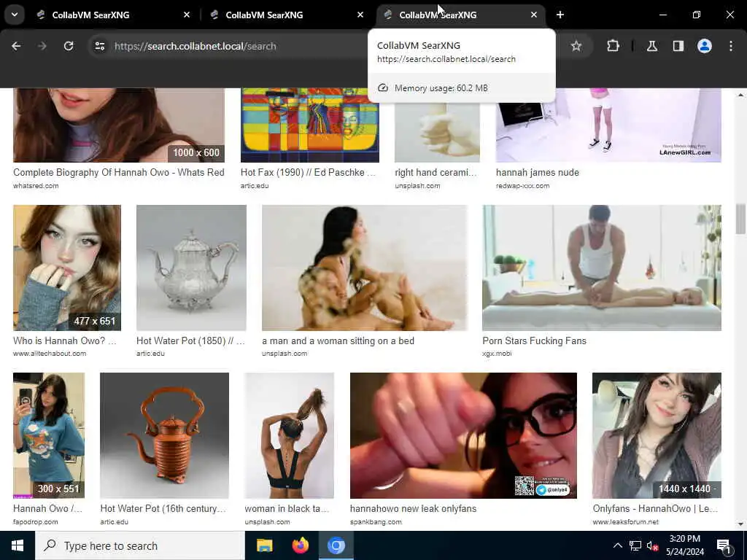
Task: Open the Extensions puzzle icon
Action: click(613, 46)
